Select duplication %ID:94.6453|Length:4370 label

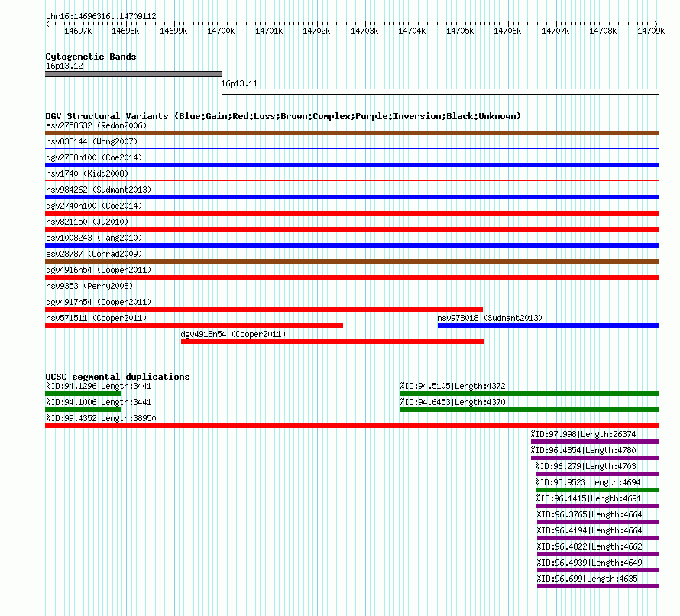pyautogui.click(x=453, y=403)
